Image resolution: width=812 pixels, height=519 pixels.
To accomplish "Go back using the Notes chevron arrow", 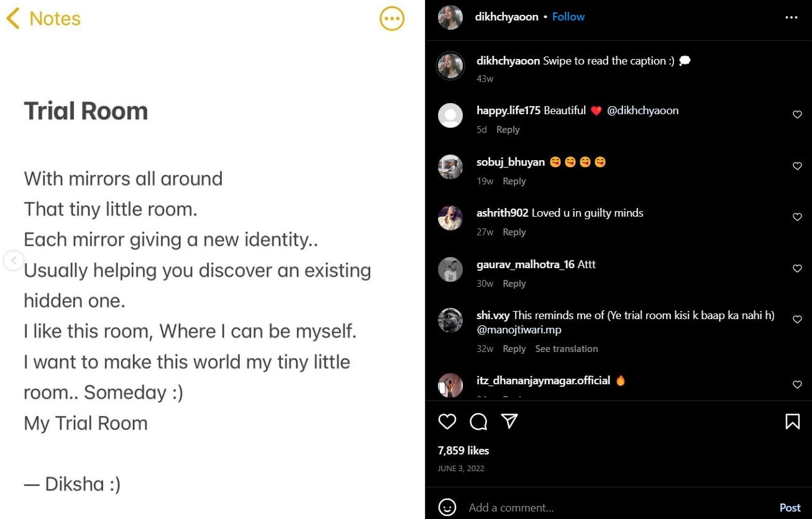I will [14, 18].
